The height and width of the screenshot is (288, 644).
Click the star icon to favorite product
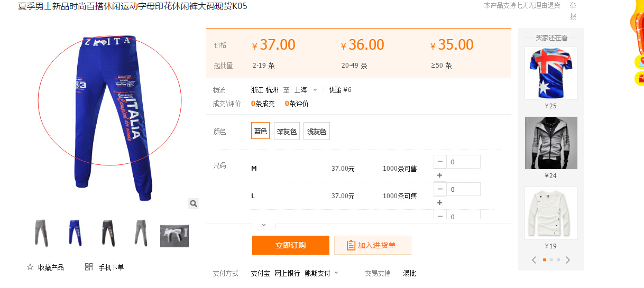coord(30,267)
